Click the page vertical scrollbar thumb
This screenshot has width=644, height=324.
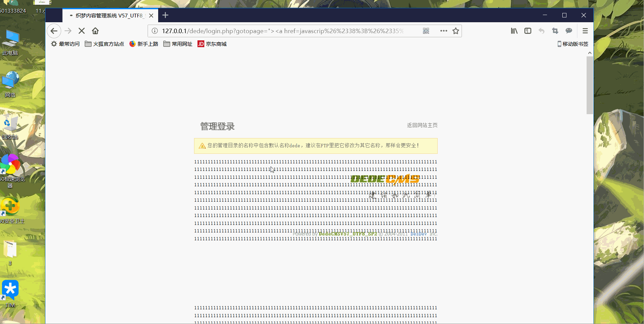590,85
